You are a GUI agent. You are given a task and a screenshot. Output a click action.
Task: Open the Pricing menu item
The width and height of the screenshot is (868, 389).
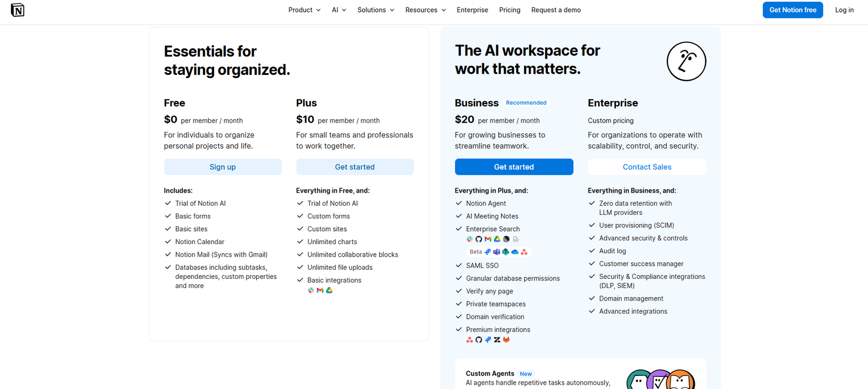click(x=509, y=10)
